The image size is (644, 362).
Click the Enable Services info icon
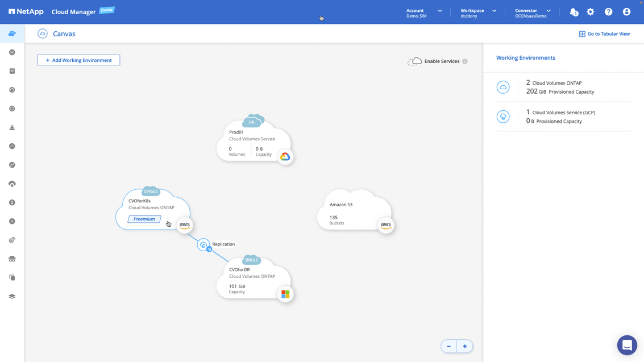point(465,61)
